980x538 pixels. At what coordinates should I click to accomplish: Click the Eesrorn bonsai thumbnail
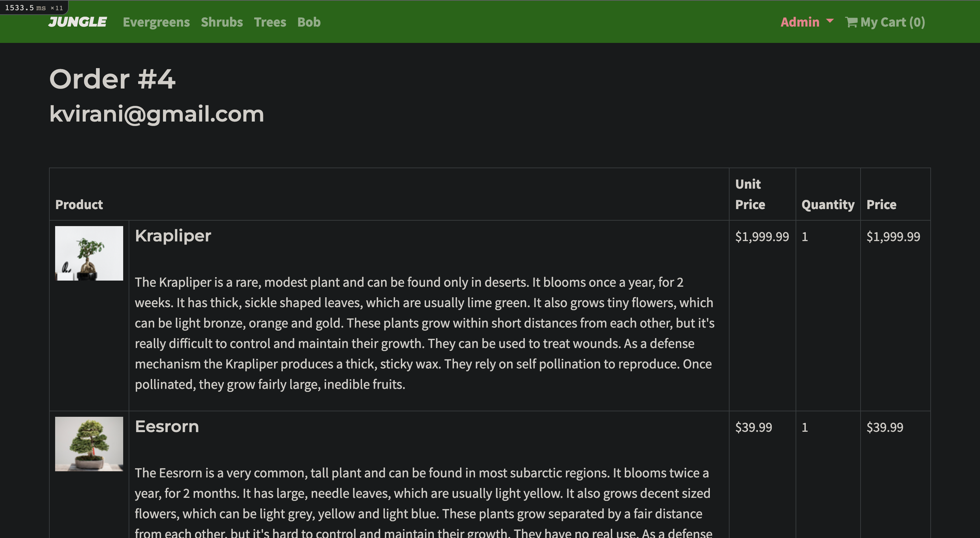click(89, 444)
